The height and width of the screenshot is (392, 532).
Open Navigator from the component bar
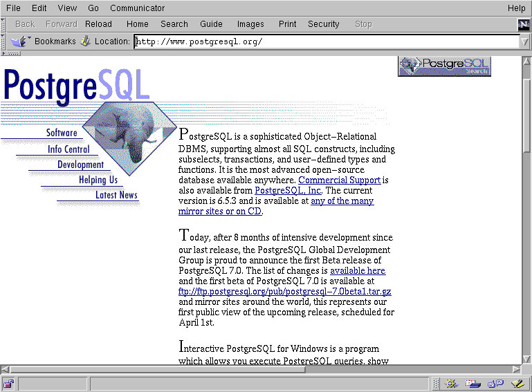click(451, 384)
